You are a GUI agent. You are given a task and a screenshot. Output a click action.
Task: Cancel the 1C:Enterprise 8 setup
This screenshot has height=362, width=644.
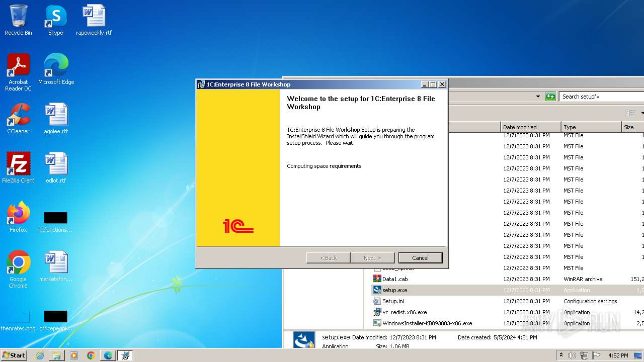click(420, 258)
